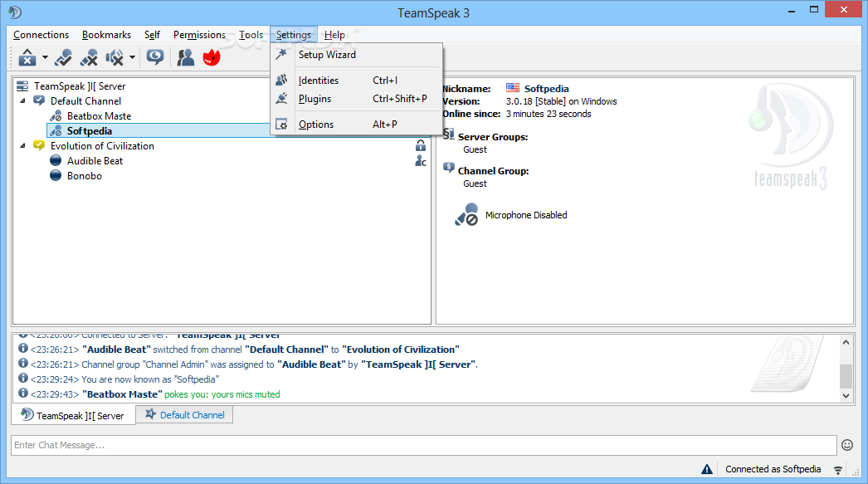Viewport: 868px width, 484px height.
Task: Collapse the Default Channel tree node
Action: 22,100
